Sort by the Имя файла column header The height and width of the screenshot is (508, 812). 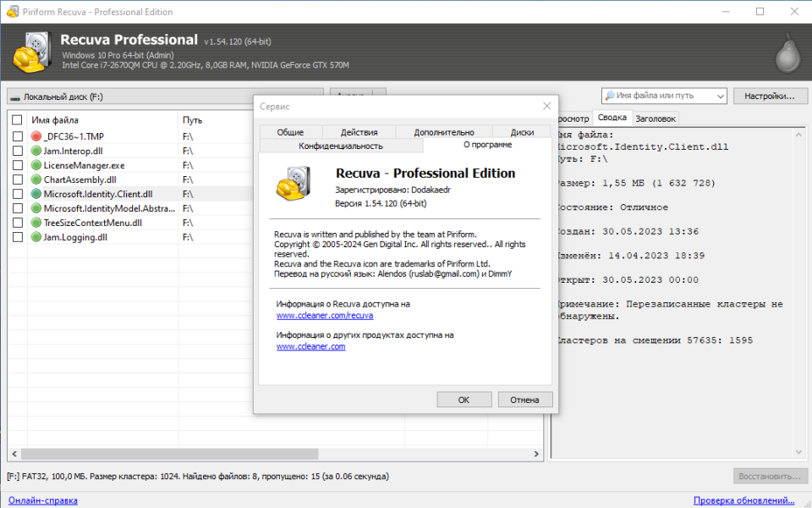coord(102,119)
